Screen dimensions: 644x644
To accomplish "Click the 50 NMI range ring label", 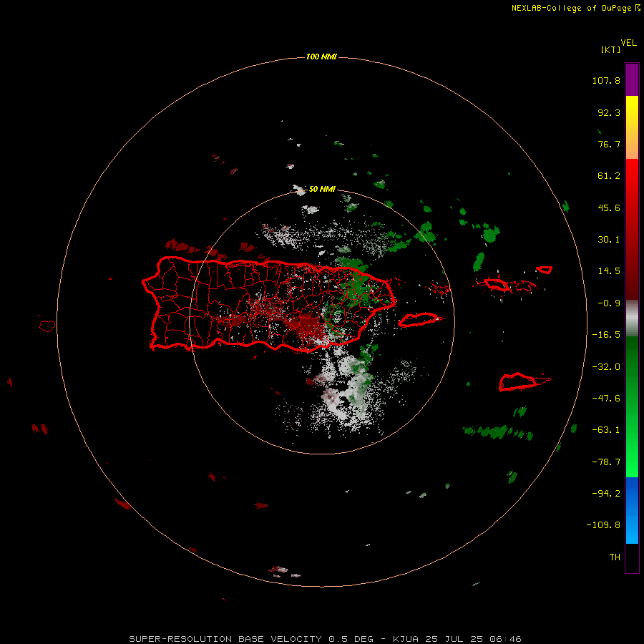I will (x=322, y=189).
